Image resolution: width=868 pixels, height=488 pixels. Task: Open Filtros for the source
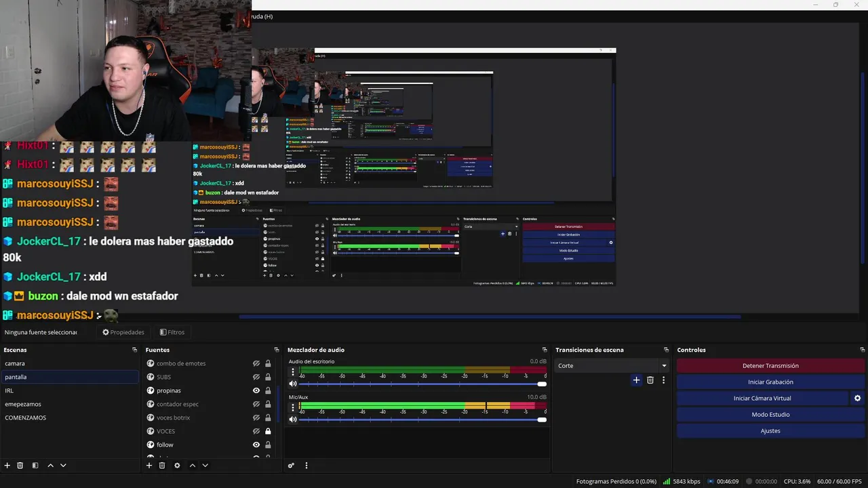pyautogui.click(x=172, y=332)
